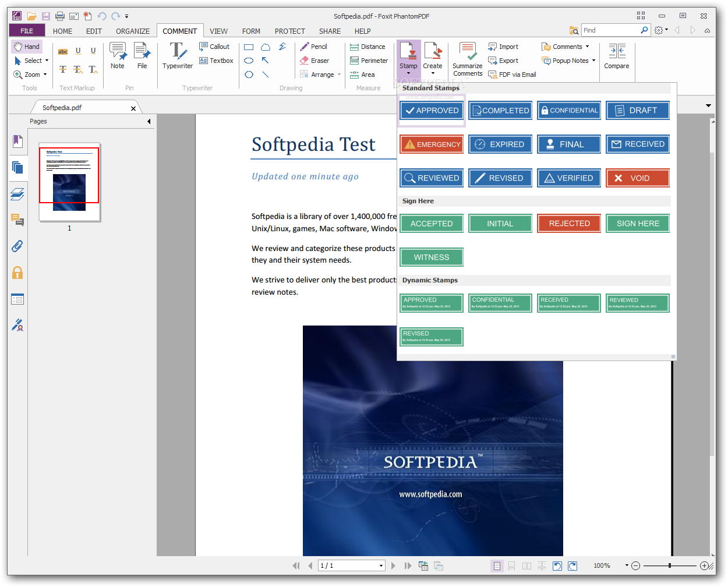Apply strikeout text markup

coord(63,69)
